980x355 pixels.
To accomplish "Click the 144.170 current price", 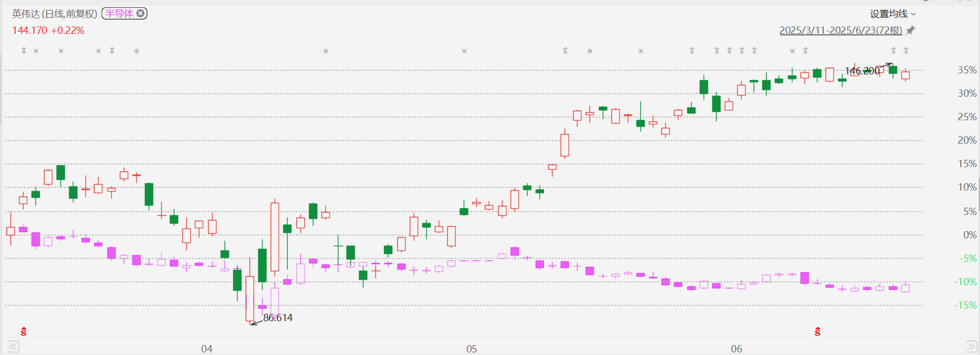I will pyautogui.click(x=30, y=31).
